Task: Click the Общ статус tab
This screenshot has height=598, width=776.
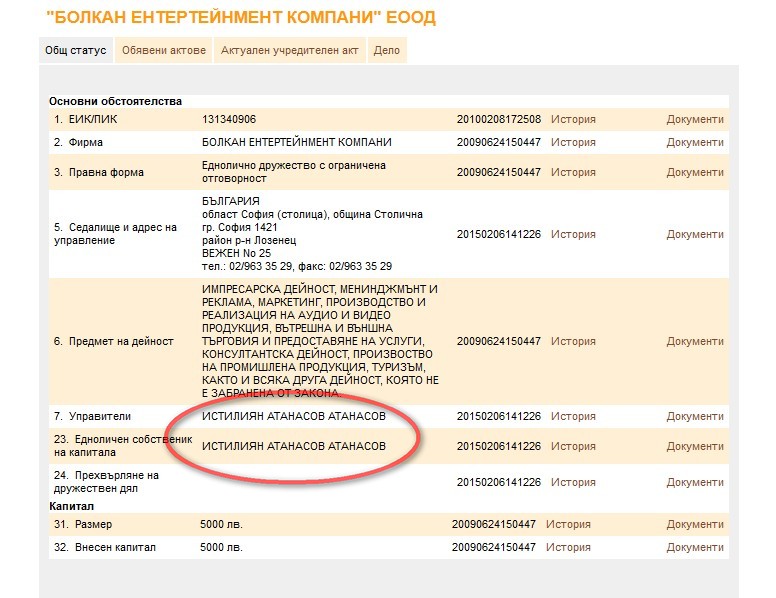Action: click(76, 50)
